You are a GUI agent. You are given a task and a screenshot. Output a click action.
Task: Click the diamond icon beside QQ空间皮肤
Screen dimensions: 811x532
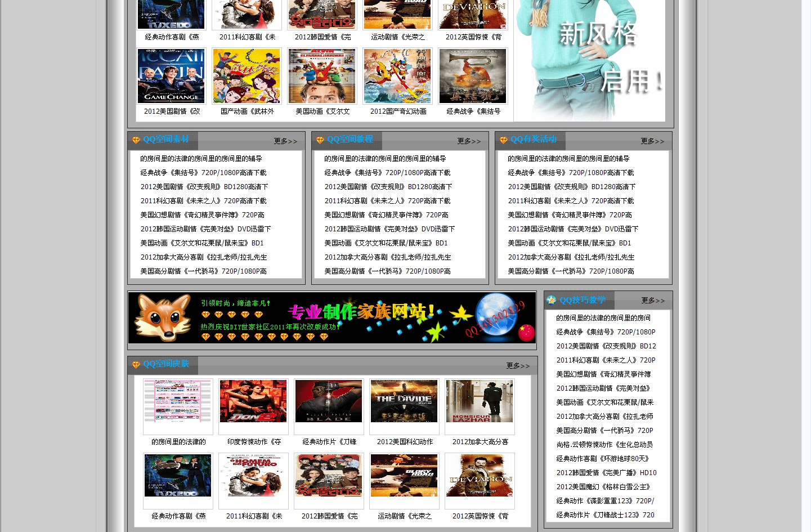click(136, 365)
